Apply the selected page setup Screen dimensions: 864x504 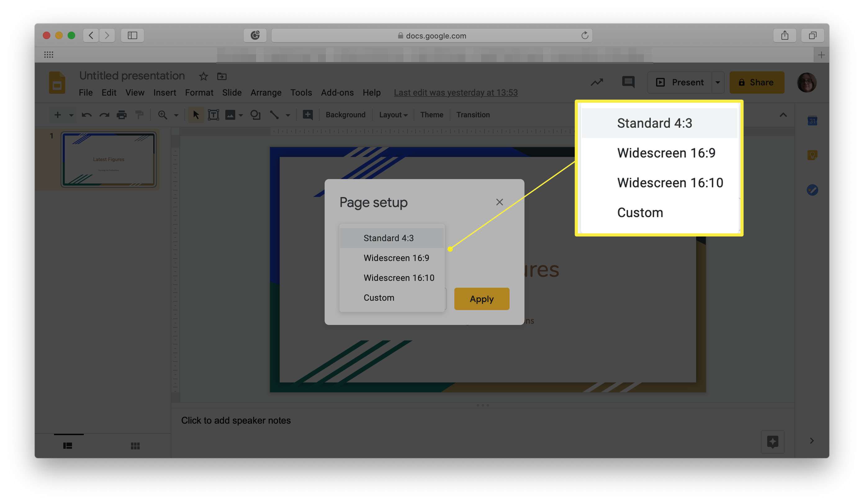[481, 298]
